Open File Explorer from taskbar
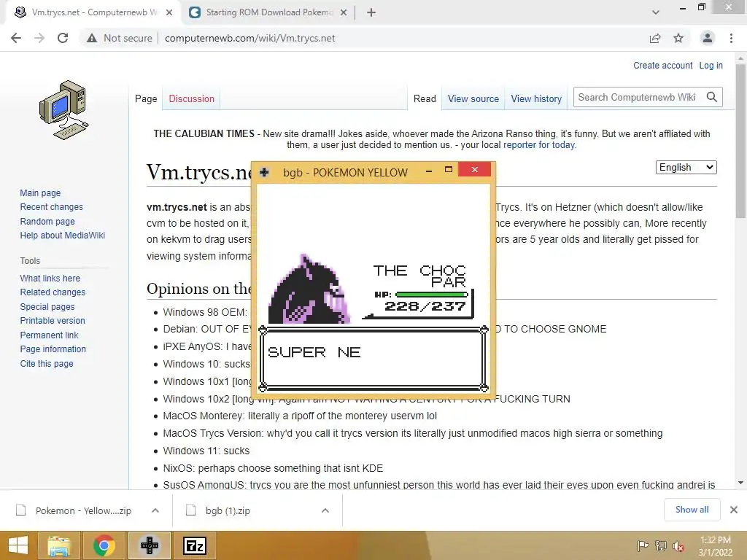 point(60,545)
